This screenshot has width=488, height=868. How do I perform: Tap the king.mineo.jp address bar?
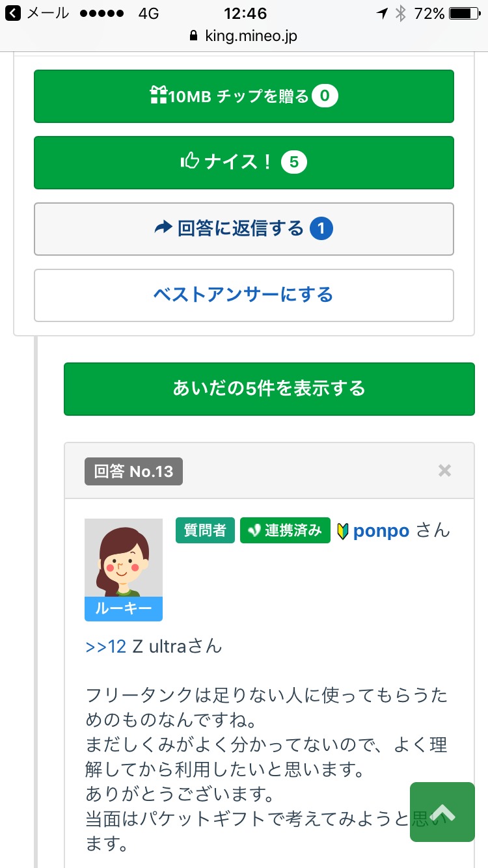[244, 36]
